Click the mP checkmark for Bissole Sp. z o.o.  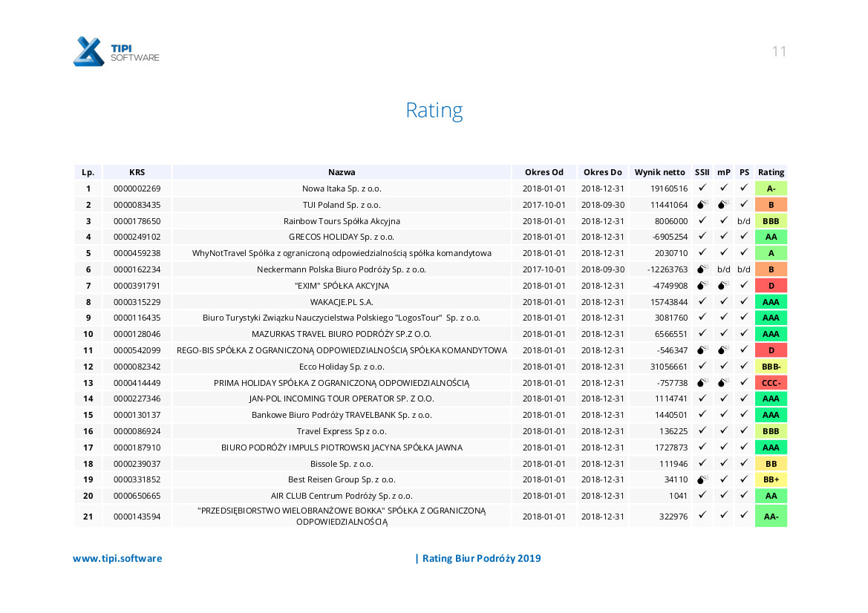coord(723,464)
